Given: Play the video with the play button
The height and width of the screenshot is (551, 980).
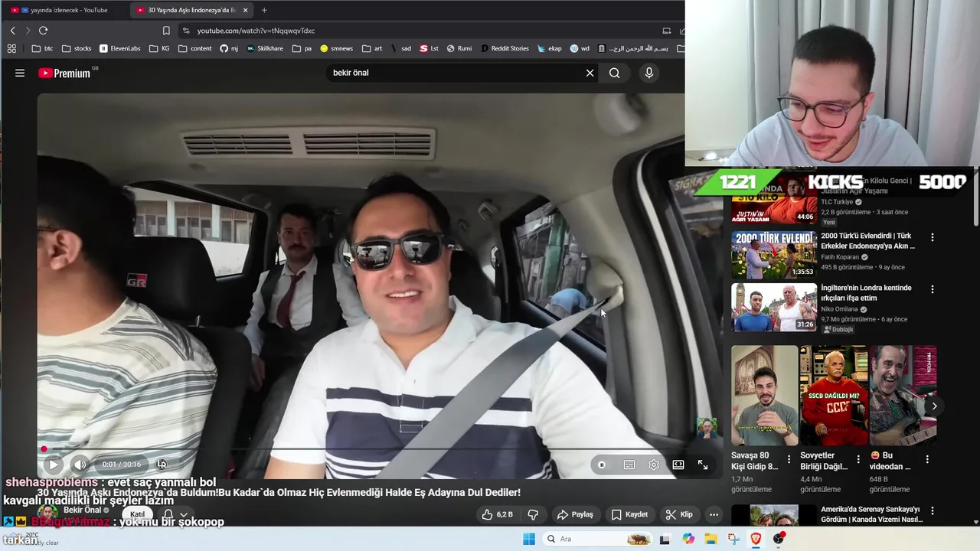Looking at the screenshot, I should (53, 465).
